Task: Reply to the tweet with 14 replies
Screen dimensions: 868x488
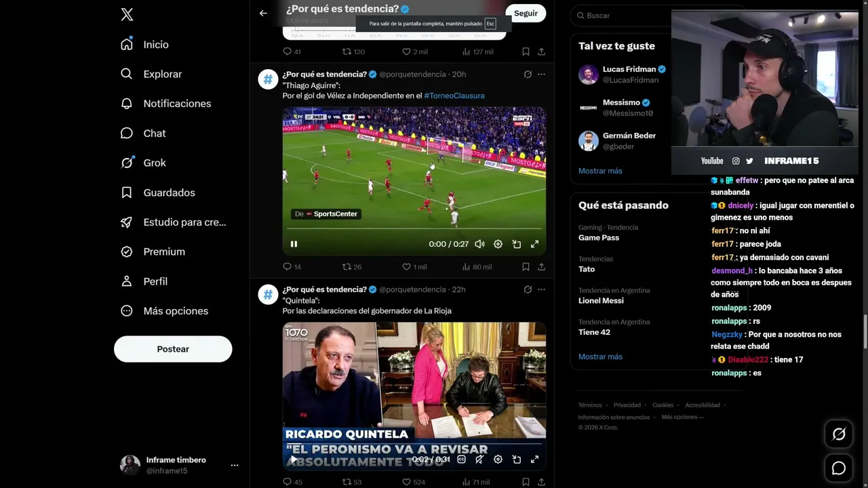Action: click(x=292, y=267)
